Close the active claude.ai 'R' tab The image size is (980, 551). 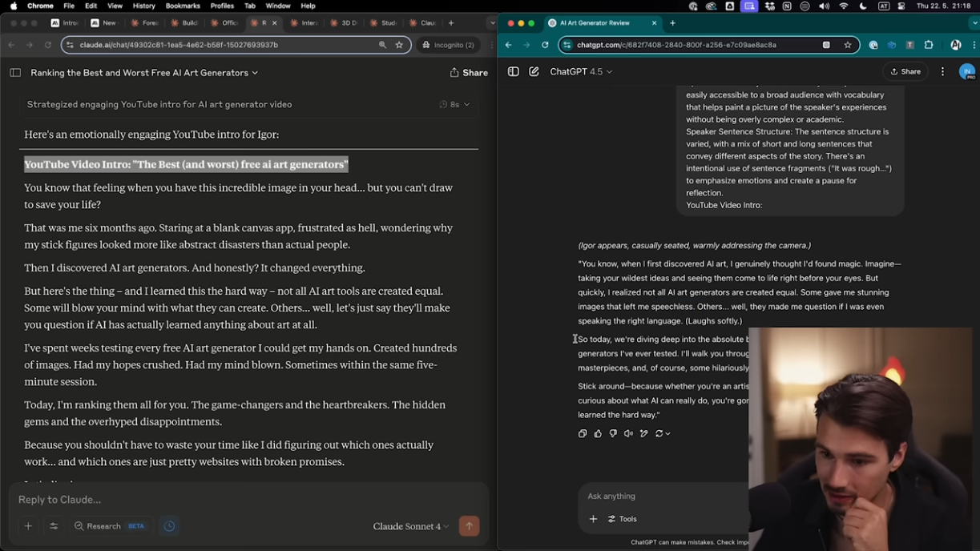(x=275, y=23)
